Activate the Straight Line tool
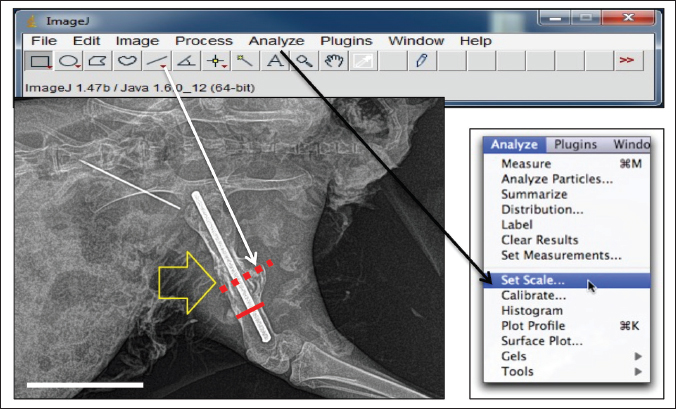The image size is (676, 409). [x=157, y=62]
